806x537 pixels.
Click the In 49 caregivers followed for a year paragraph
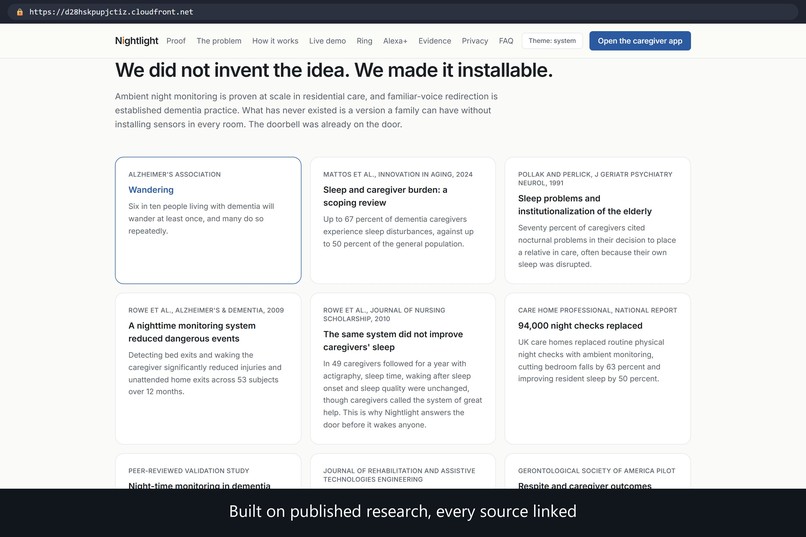click(x=402, y=394)
